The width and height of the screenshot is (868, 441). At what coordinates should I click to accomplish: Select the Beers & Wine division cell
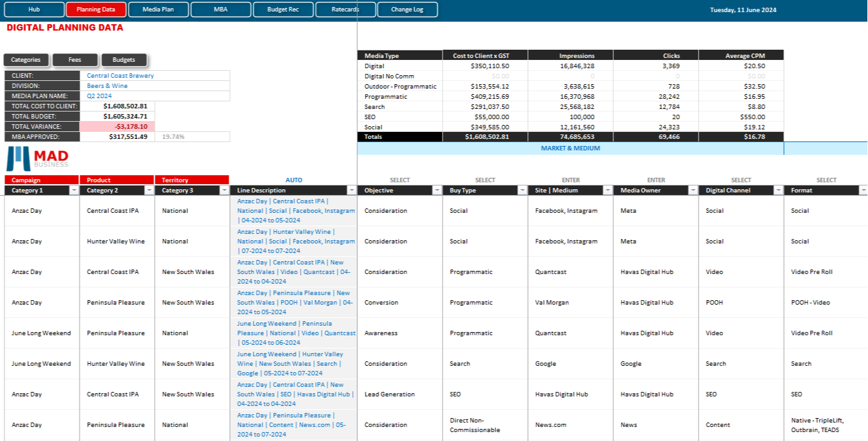(155, 86)
